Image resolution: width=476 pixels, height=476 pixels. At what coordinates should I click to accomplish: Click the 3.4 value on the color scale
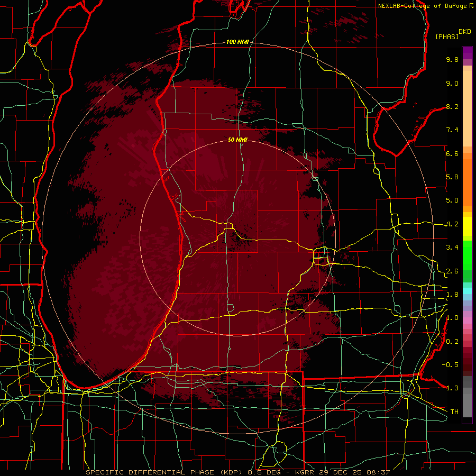452,248
